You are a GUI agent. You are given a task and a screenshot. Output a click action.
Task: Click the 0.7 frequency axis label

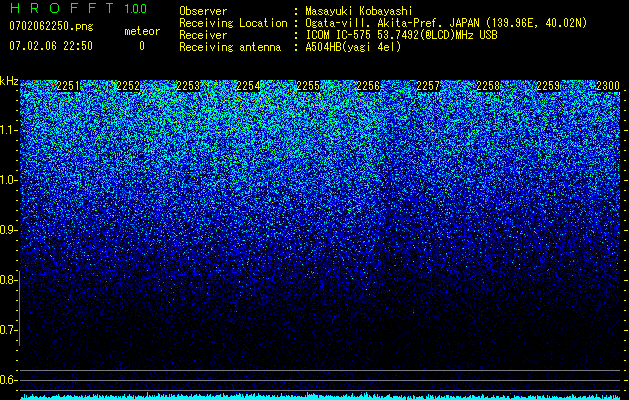[8, 330]
